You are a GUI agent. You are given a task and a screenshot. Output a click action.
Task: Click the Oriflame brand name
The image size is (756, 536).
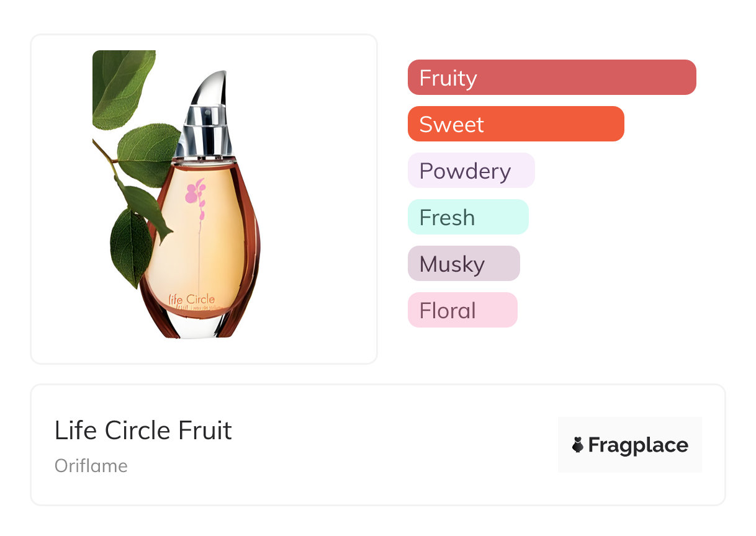91,466
